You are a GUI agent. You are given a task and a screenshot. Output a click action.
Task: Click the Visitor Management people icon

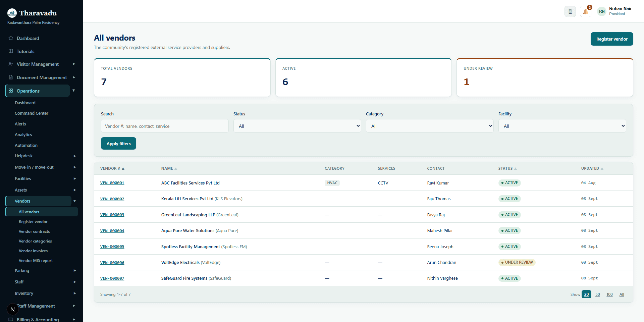[x=11, y=64]
